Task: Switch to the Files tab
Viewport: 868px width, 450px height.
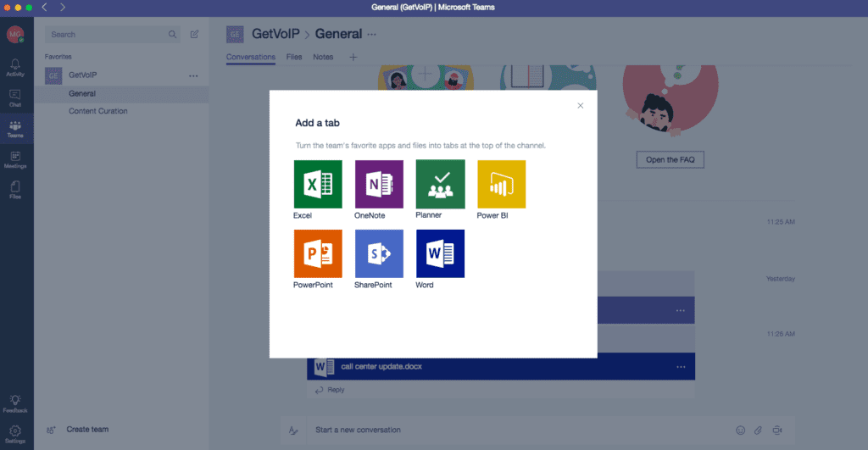Action: [294, 57]
